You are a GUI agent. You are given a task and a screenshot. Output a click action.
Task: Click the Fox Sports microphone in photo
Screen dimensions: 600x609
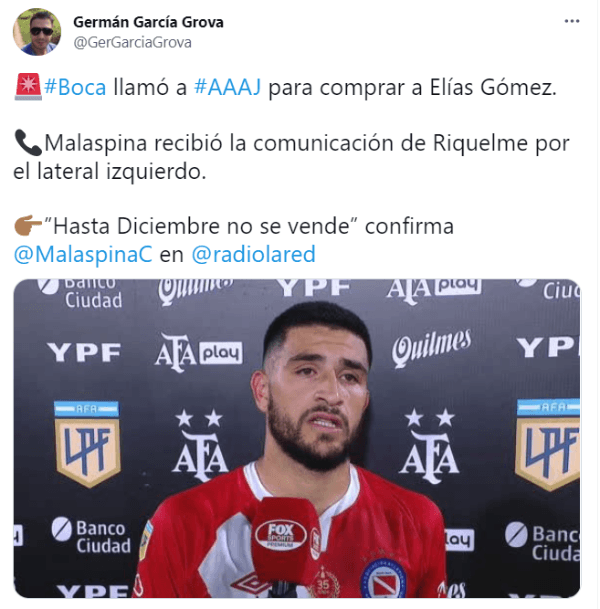[x=287, y=544]
